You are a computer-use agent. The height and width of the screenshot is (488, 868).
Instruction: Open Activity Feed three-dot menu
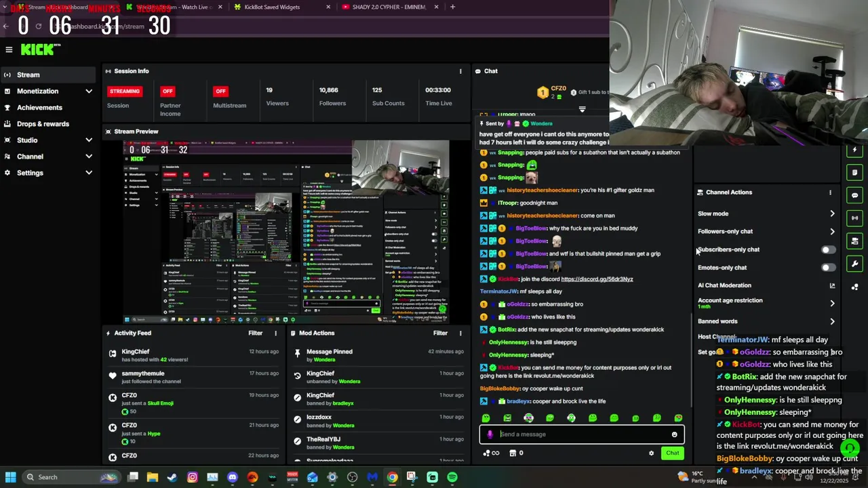click(275, 333)
